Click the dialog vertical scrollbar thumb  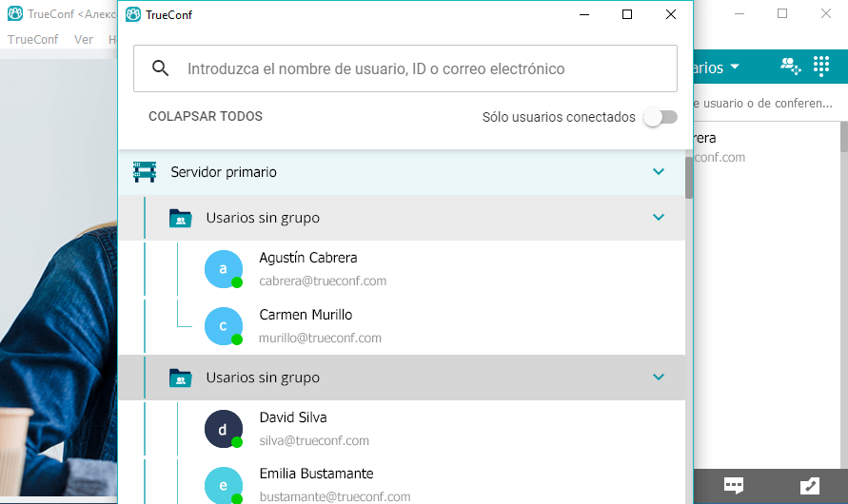point(688,178)
